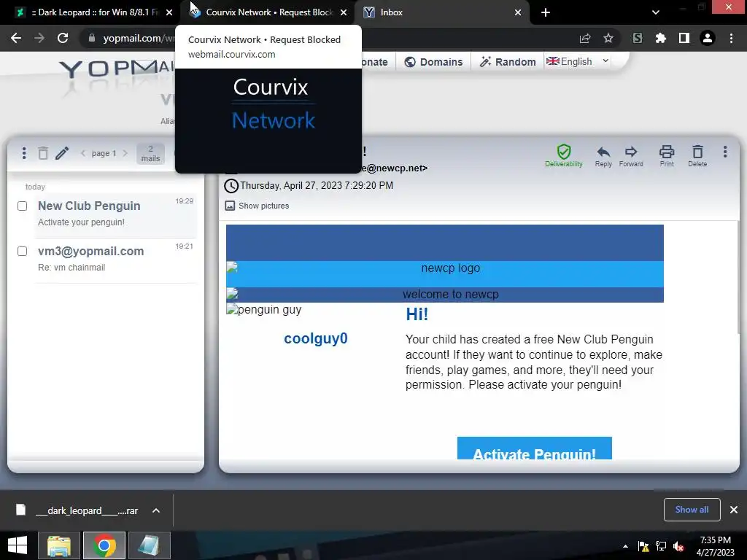Reply to the Club Penguin email
The width and height of the screenshot is (747, 560).
[603, 156]
